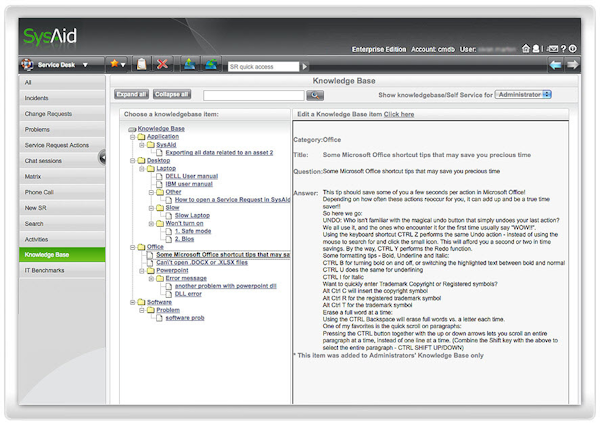Click the green export arrow icon
The width and height of the screenshot is (600, 425).
point(211,64)
